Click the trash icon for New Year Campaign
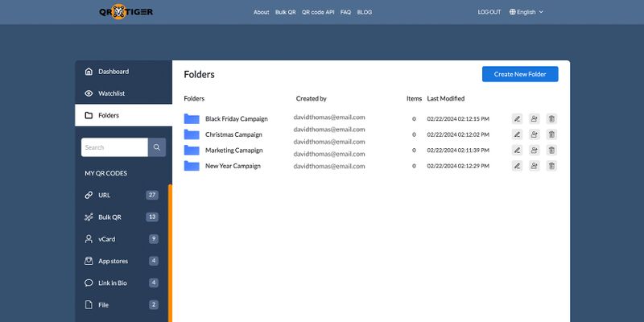Viewport: 644px width, 322px height. tap(551, 166)
